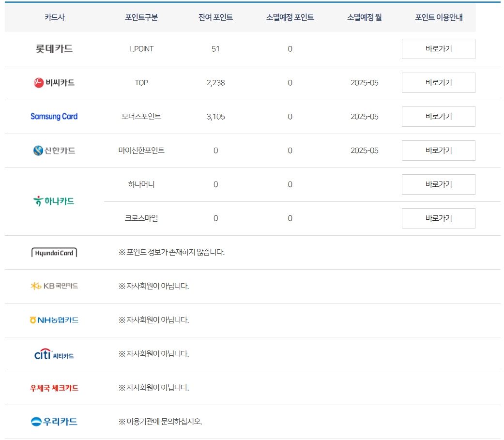Select the L.POINT point type text

click(x=141, y=49)
